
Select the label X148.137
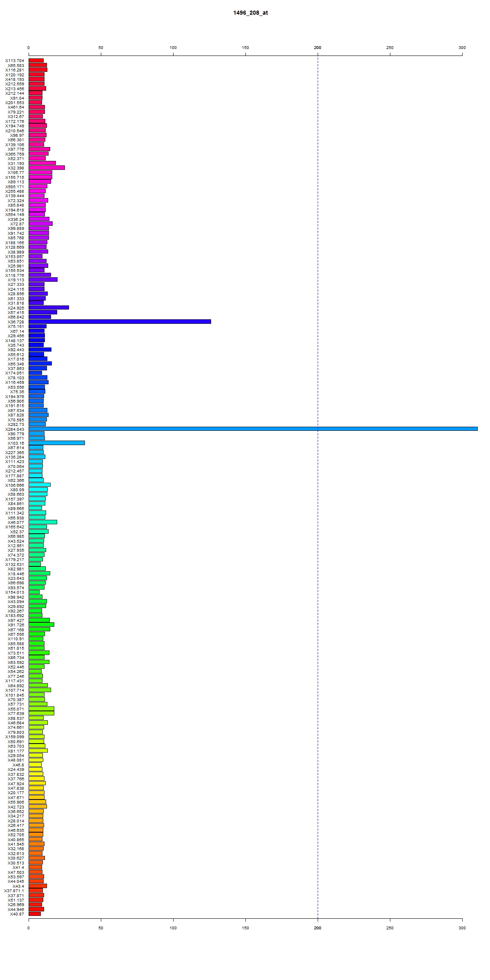tap(15, 340)
